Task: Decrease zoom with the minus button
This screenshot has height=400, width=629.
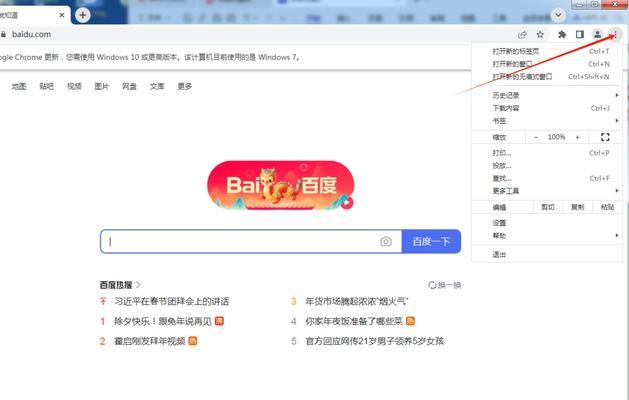Action: click(536, 137)
